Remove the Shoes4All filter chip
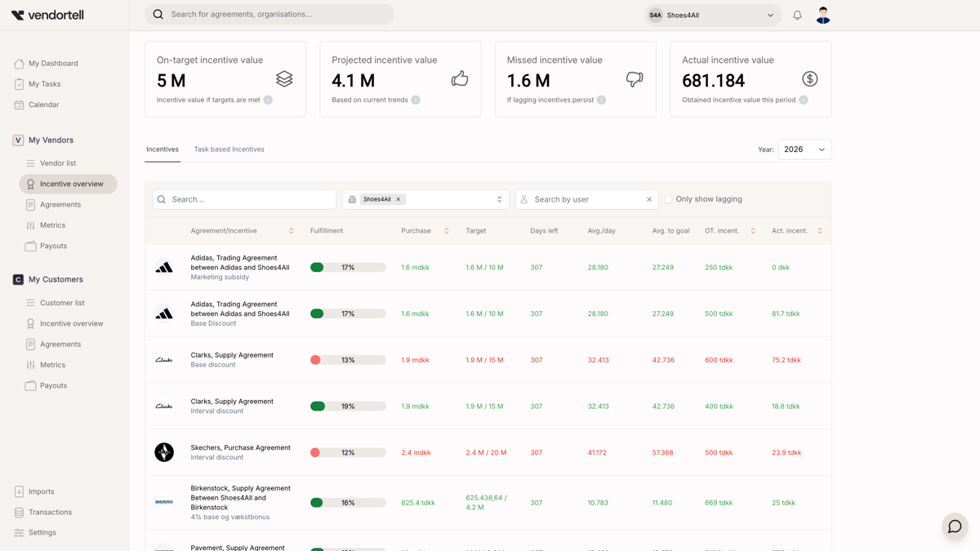Screen dimensions: 980x551 (x=399, y=198)
